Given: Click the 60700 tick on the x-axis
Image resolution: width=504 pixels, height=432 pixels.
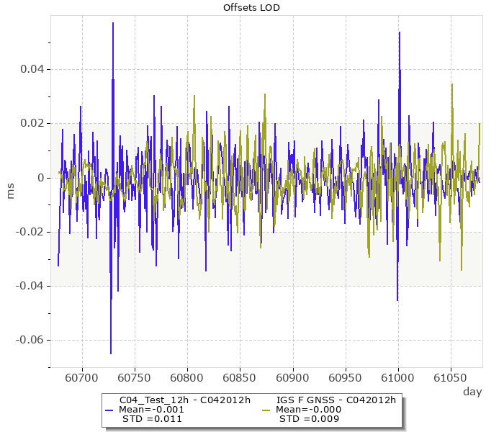Looking at the screenshot, I should tap(81, 377).
